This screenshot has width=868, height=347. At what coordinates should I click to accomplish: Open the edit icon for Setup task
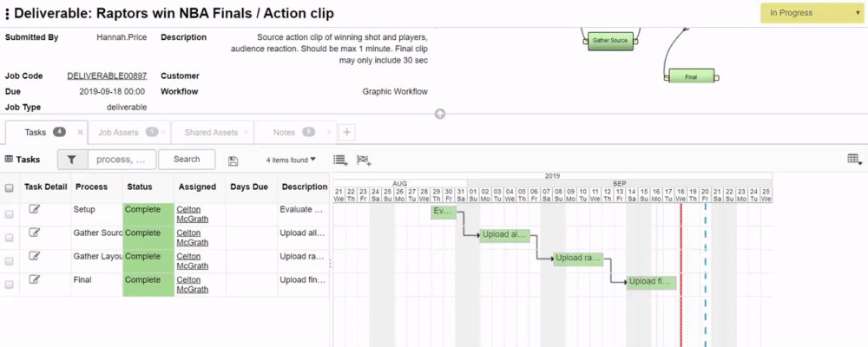coord(35,209)
